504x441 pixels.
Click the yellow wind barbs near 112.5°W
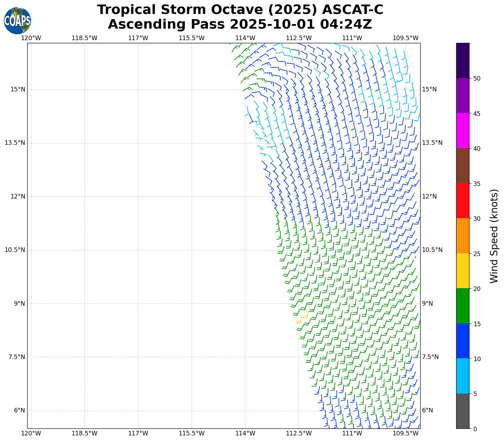(302, 319)
